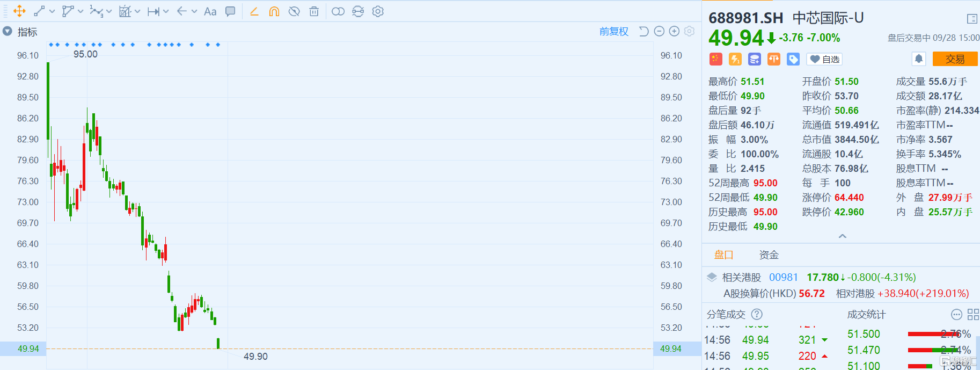Select the numbered wave pattern tool
The height and width of the screenshot is (370, 980).
96,11
